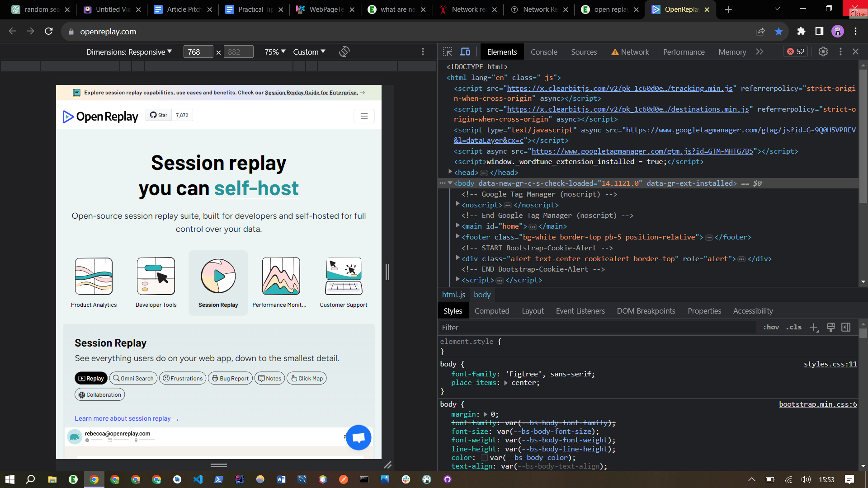Toggle rendering emulations paintbrush icon

tap(830, 327)
